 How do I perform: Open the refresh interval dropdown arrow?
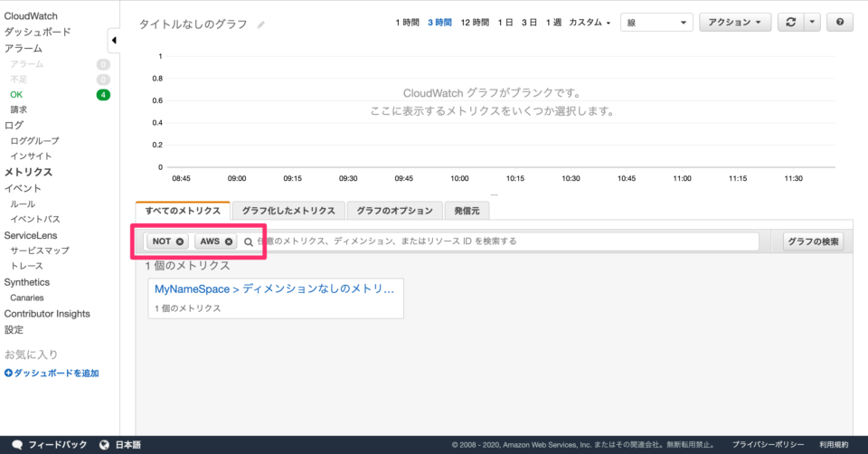click(x=812, y=22)
